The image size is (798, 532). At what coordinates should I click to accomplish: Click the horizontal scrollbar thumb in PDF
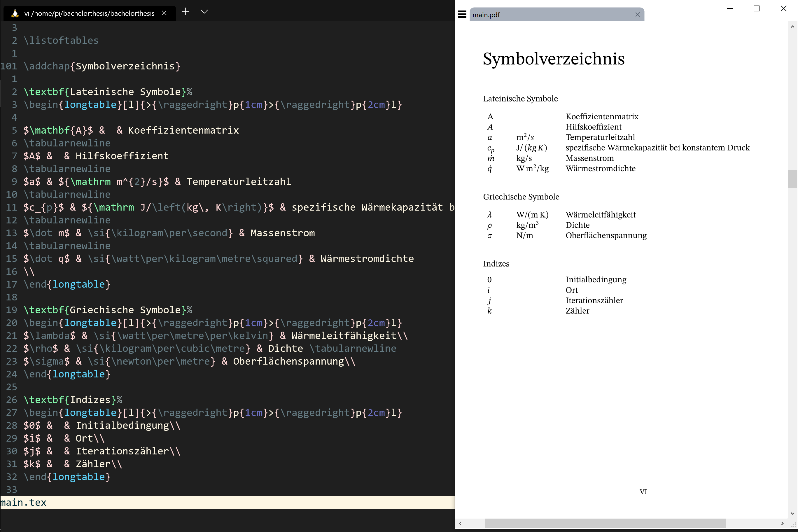(x=605, y=523)
